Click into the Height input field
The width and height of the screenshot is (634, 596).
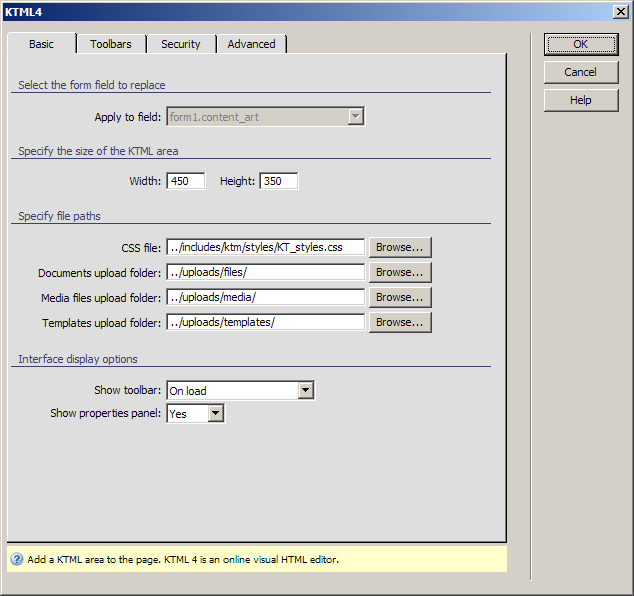[279, 181]
